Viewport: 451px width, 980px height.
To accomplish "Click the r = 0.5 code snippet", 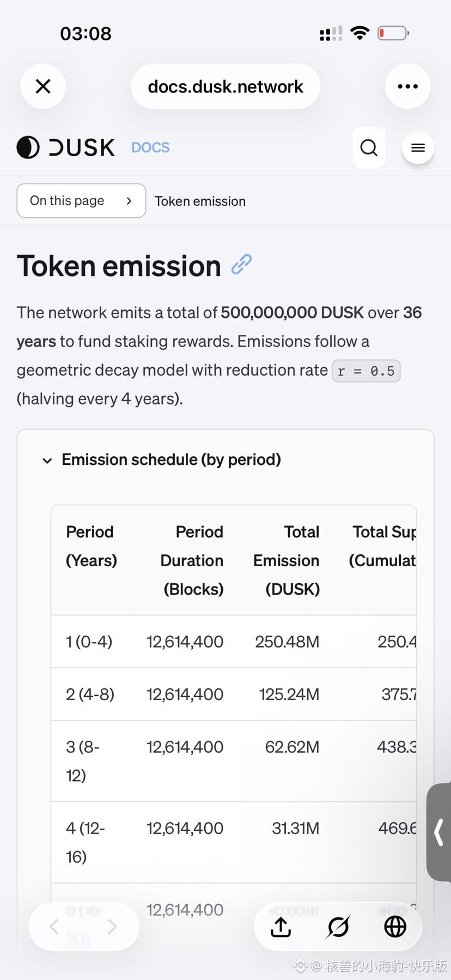I will click(x=366, y=371).
